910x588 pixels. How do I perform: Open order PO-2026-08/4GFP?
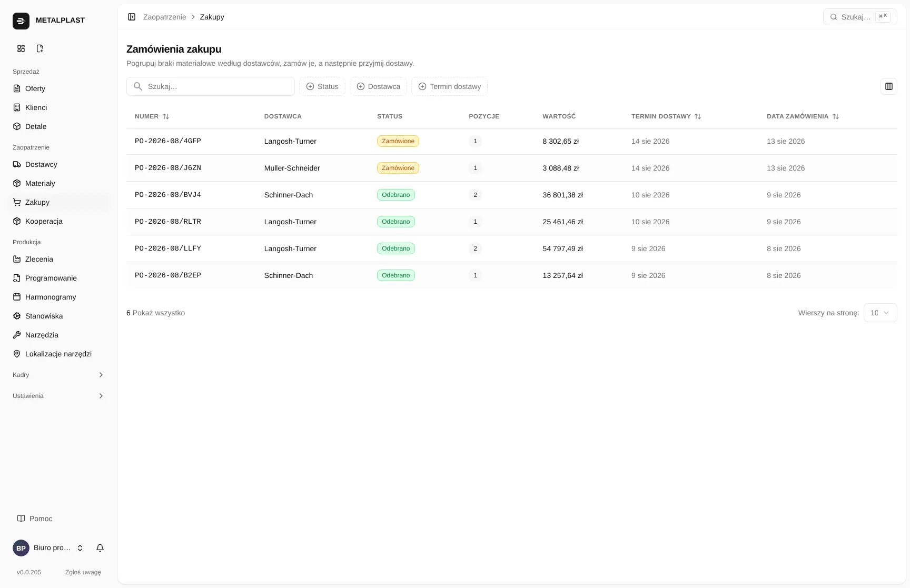point(168,141)
